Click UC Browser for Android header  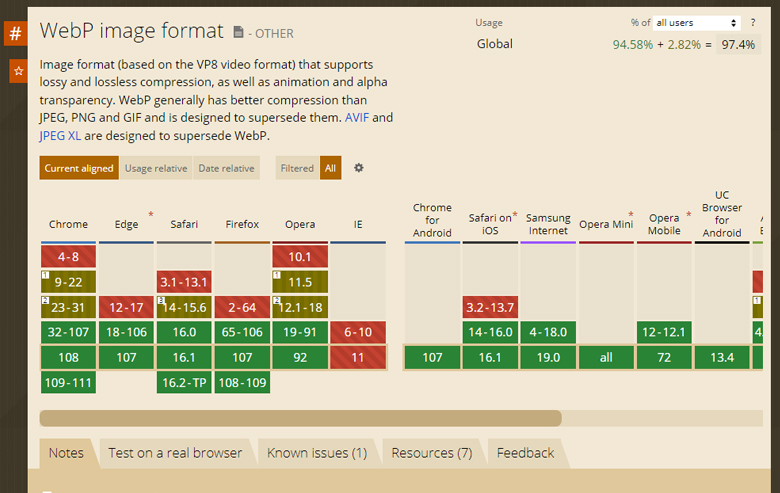722,214
